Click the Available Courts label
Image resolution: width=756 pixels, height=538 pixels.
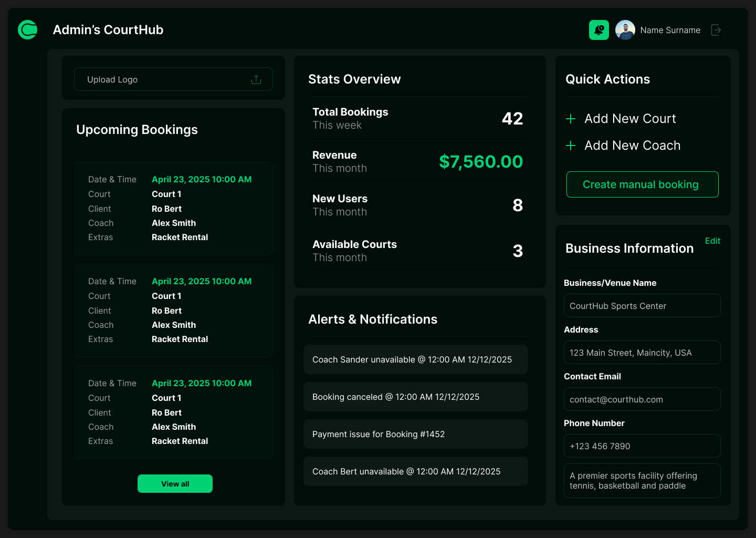354,244
